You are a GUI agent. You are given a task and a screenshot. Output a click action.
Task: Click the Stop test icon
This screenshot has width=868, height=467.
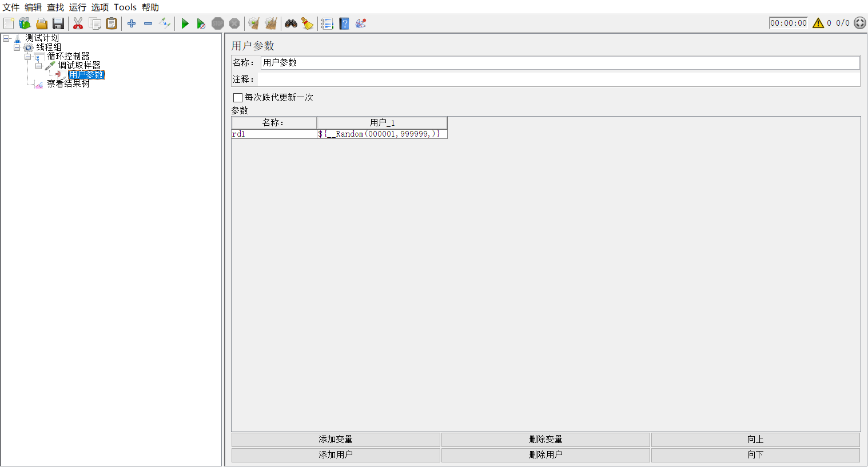click(x=218, y=23)
